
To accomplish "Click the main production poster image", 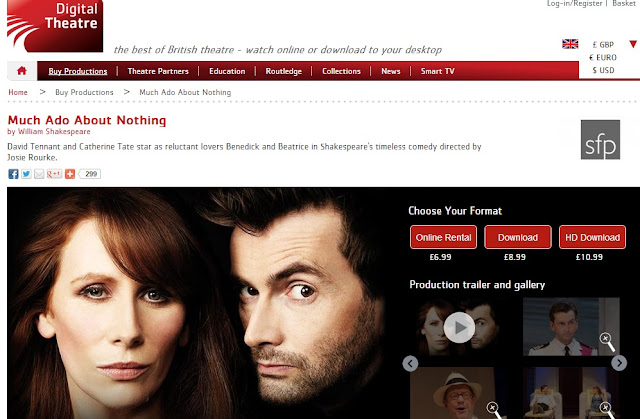I will click(x=196, y=303).
